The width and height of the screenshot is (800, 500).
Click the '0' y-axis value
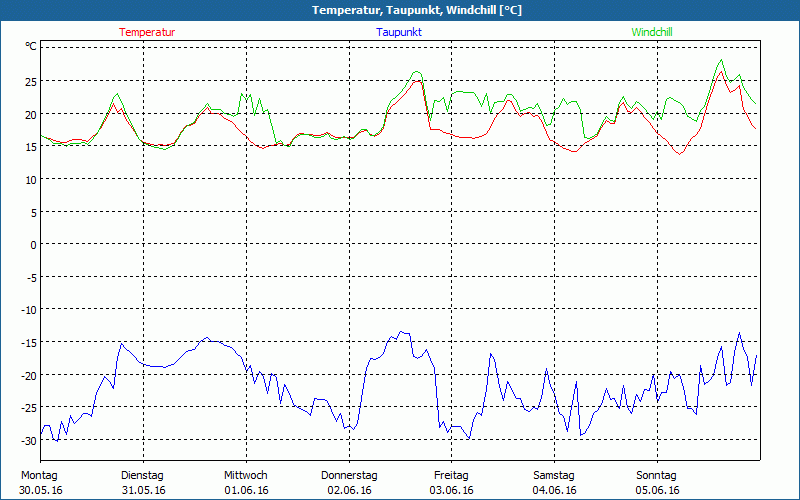34,245
